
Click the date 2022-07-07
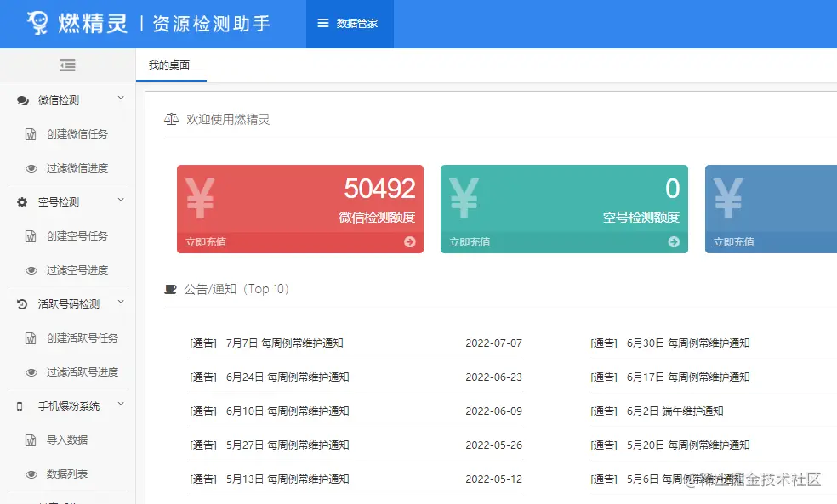[493, 343]
